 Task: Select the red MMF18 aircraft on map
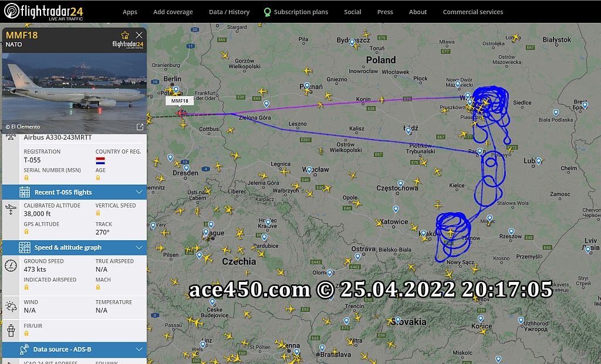click(x=181, y=113)
